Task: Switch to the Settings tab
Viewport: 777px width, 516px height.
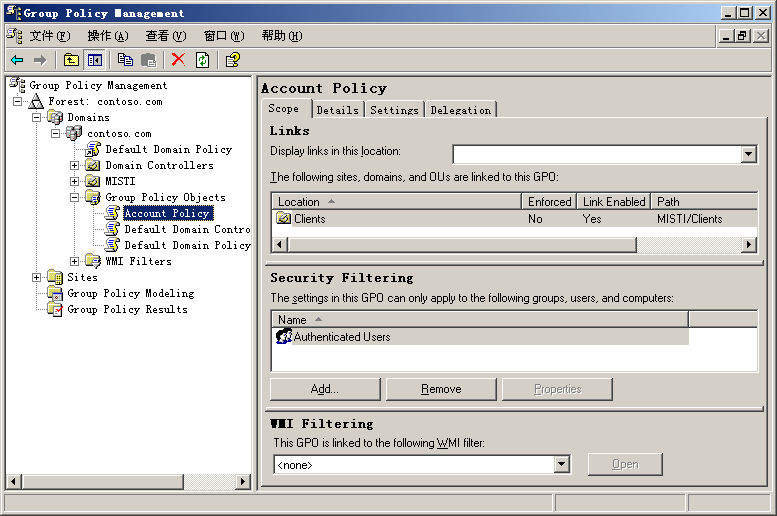Action: tap(394, 110)
